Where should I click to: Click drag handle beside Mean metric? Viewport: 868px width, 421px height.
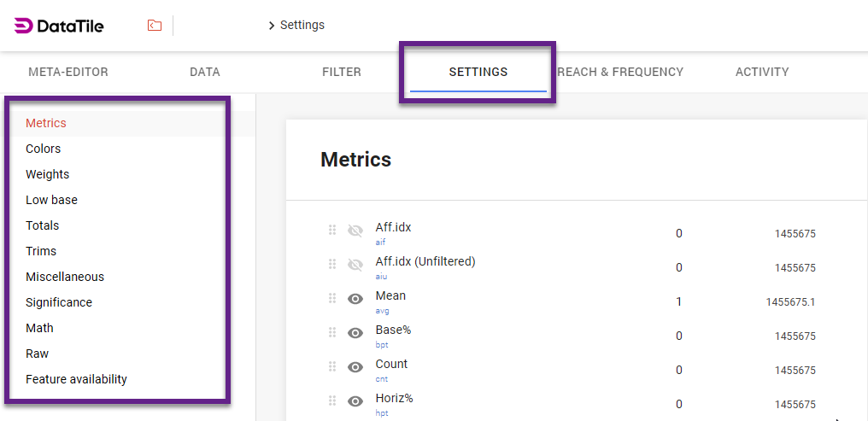coord(332,298)
